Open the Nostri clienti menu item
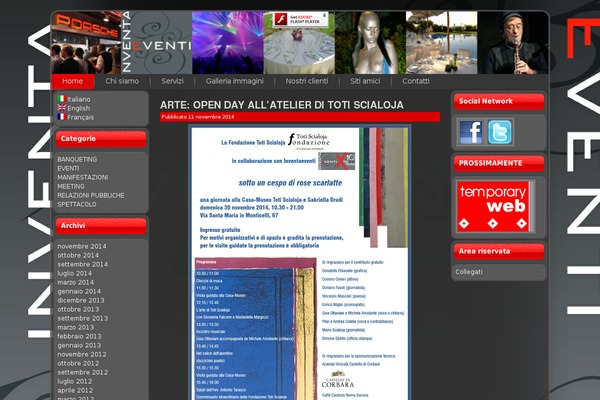The height and width of the screenshot is (400, 600). (307, 81)
